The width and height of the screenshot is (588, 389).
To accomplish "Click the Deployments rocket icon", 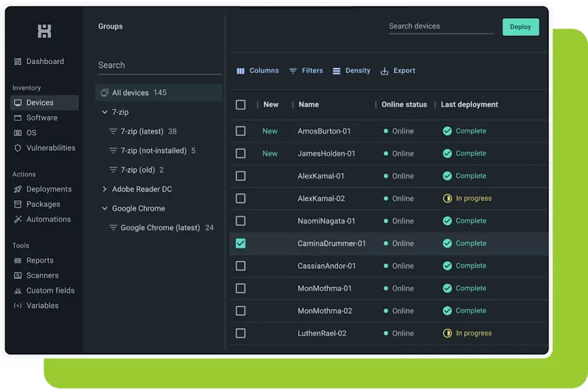I will pyautogui.click(x=18, y=189).
